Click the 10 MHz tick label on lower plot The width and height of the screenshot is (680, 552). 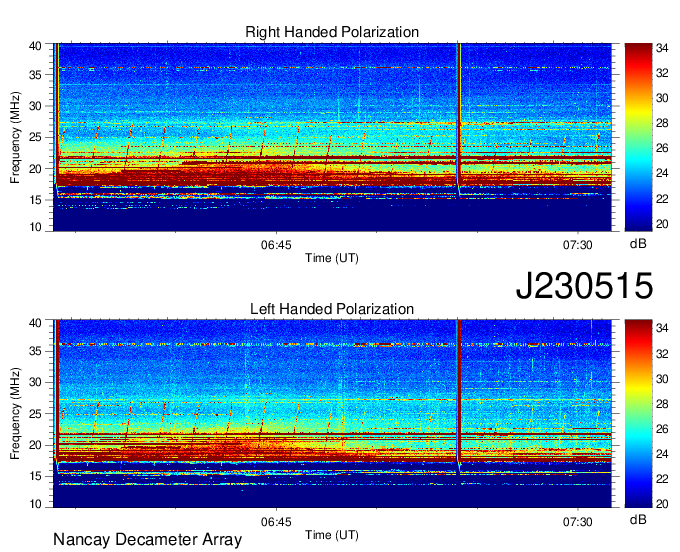35,504
